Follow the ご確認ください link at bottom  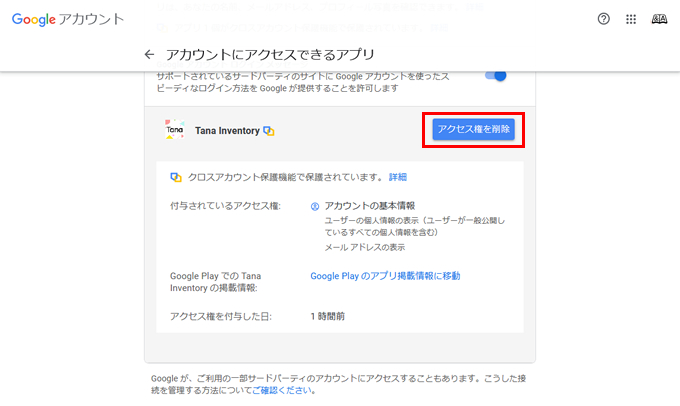tap(282, 390)
